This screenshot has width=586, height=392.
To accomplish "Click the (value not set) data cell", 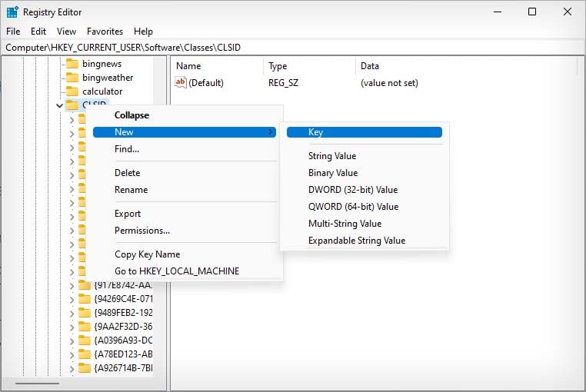I will tap(389, 83).
